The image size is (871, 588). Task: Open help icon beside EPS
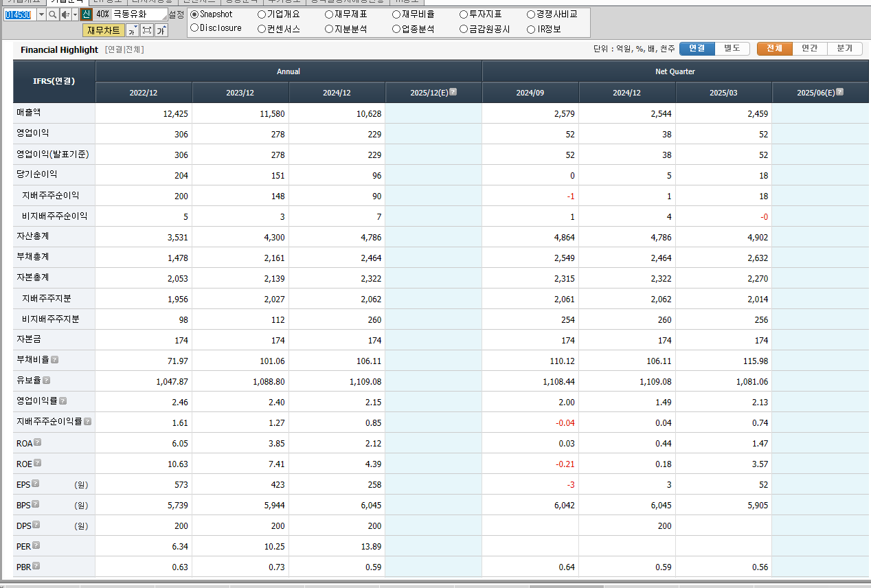(x=36, y=484)
